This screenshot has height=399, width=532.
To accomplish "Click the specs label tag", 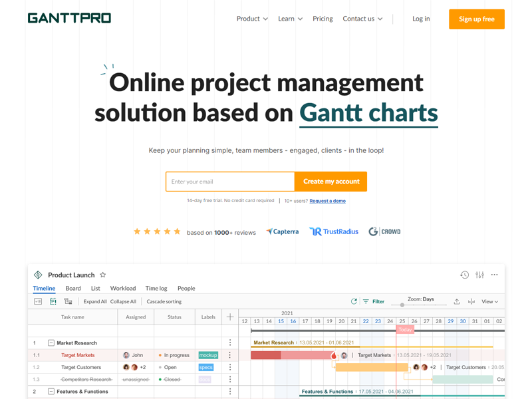I will 206,368.
